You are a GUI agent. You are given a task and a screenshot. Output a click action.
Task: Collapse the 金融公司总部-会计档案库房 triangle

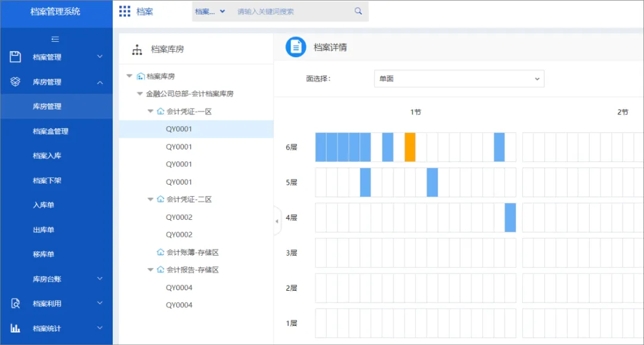point(140,94)
